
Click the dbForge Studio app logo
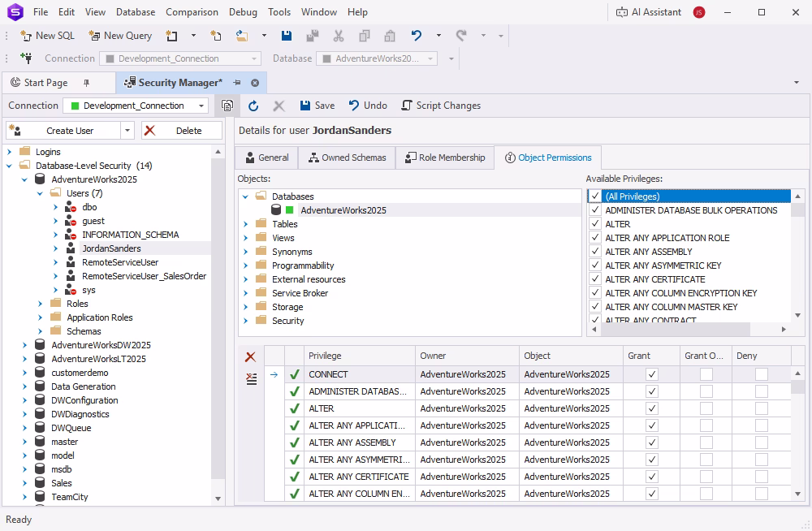tap(15, 12)
